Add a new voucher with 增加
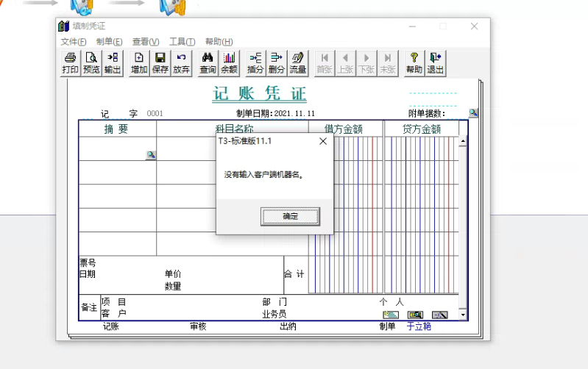Screen dimensions: 588x369 pyautogui.click(x=139, y=63)
